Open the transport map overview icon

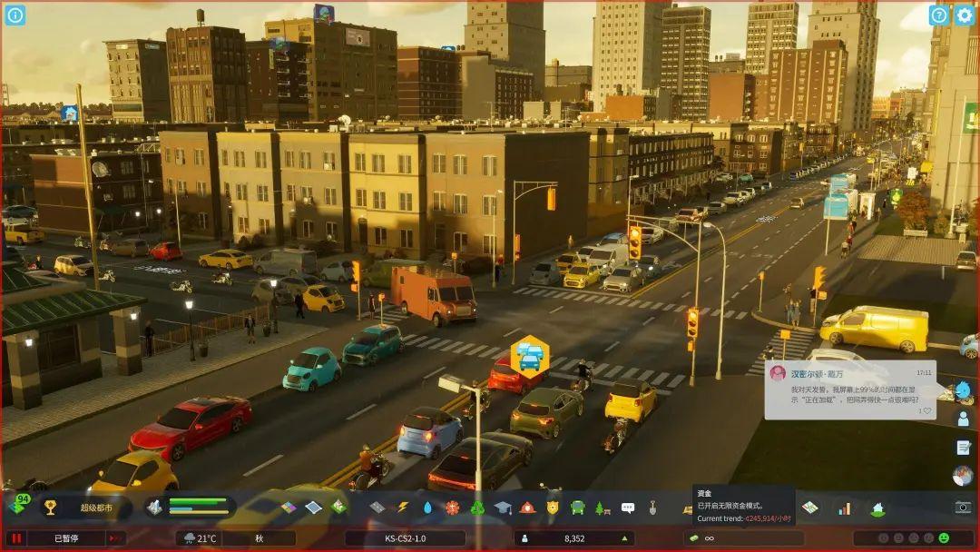coord(810,508)
